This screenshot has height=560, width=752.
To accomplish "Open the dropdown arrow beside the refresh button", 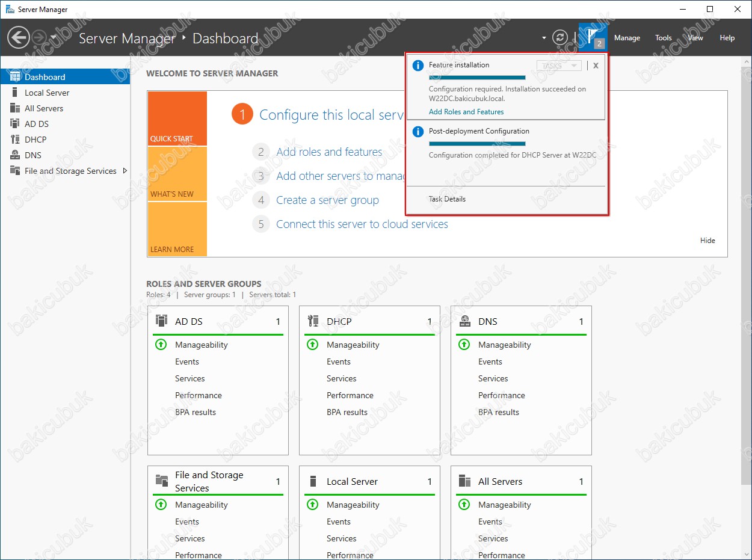I will pos(544,37).
